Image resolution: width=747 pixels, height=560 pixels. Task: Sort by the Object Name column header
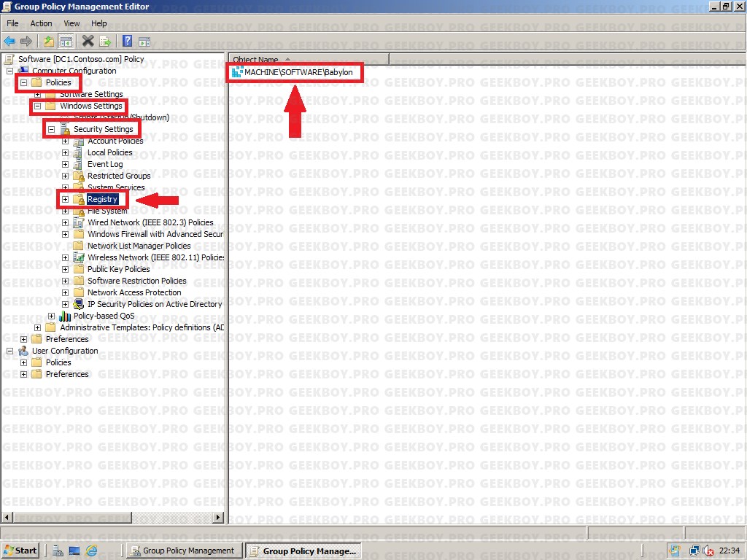tap(309, 60)
